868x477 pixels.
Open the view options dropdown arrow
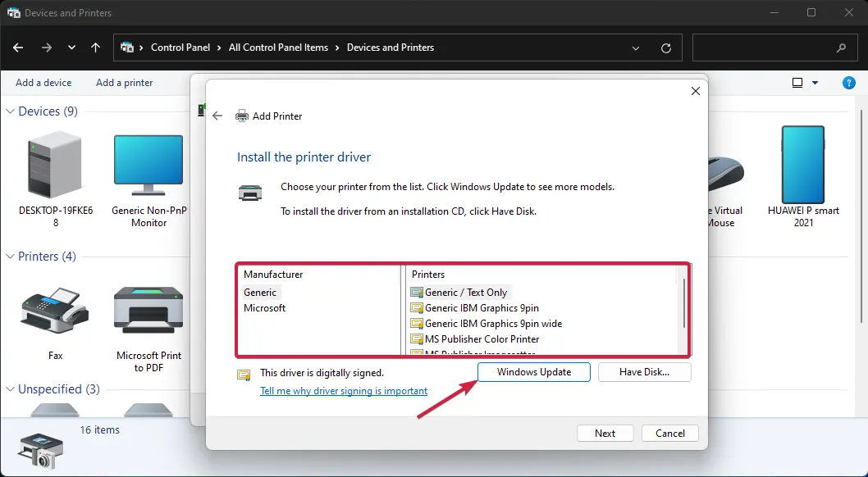point(815,83)
